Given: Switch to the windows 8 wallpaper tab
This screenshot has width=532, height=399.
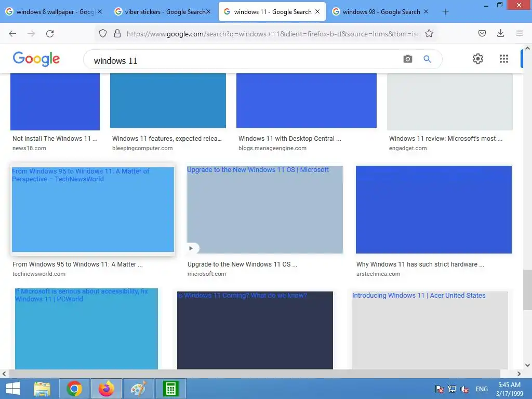Looking at the screenshot, I should point(54,12).
